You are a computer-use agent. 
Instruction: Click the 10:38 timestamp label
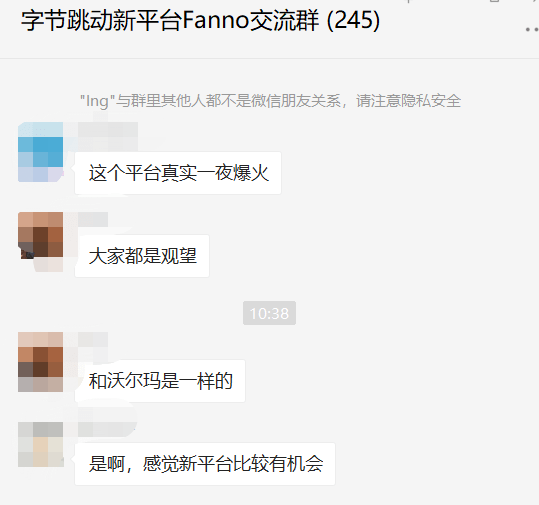(x=270, y=313)
